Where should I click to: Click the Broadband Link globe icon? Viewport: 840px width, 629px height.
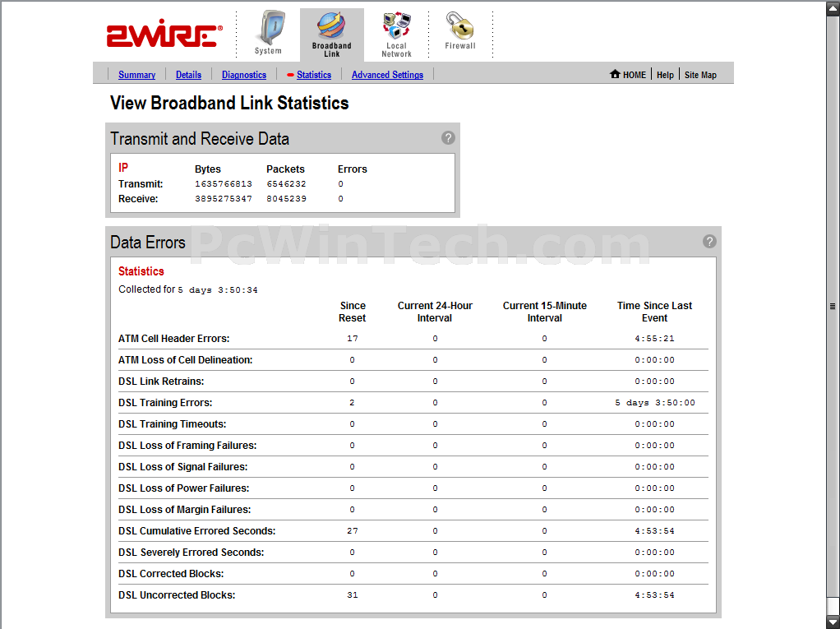tap(331, 27)
